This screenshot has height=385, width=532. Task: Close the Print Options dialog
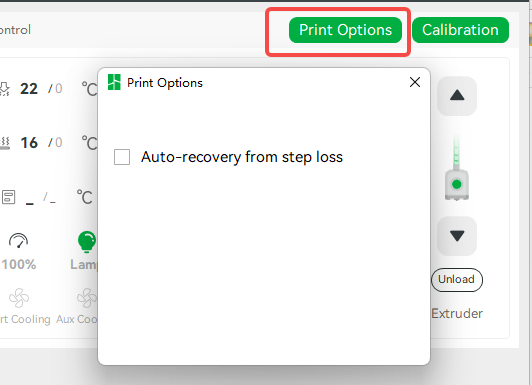(x=415, y=82)
